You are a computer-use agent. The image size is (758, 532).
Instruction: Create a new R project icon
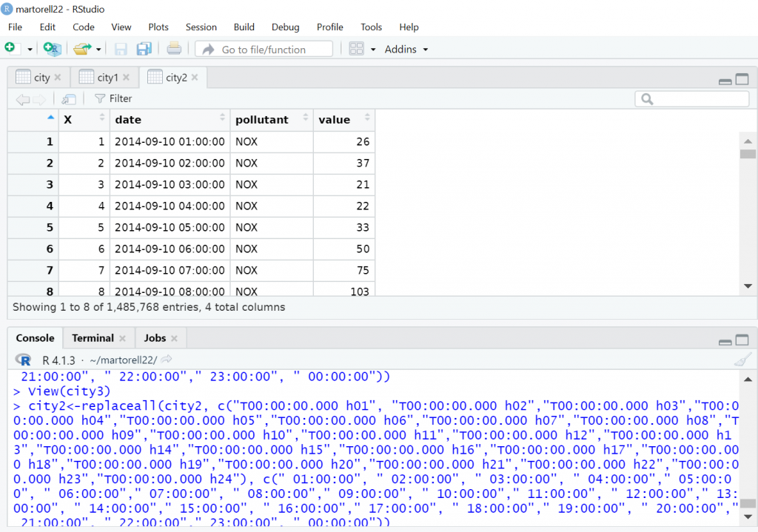(x=52, y=49)
